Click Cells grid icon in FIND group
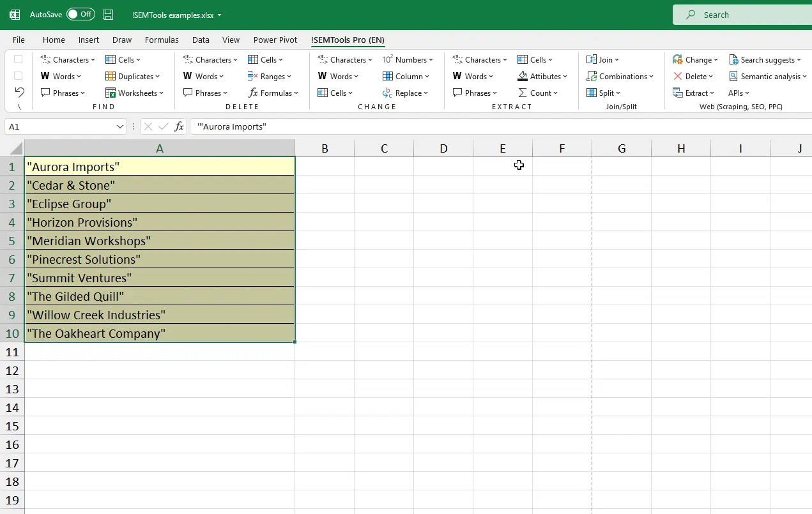The height and width of the screenshot is (514, 812). pos(111,59)
